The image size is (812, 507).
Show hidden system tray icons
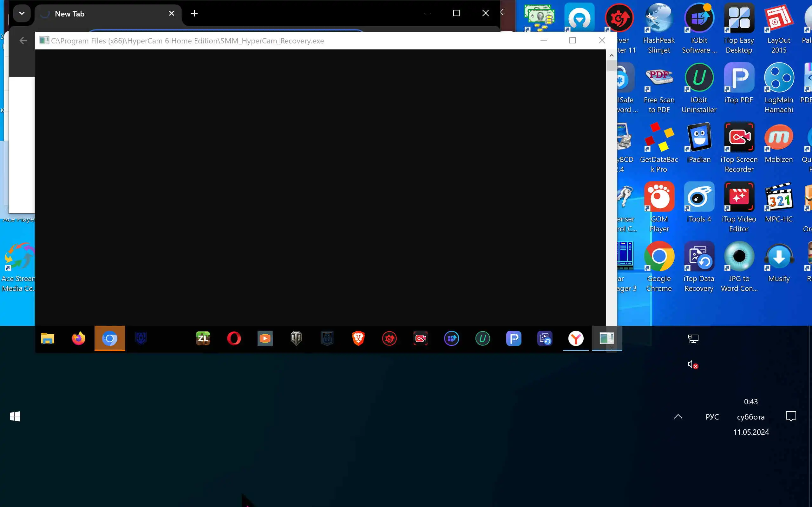678,417
